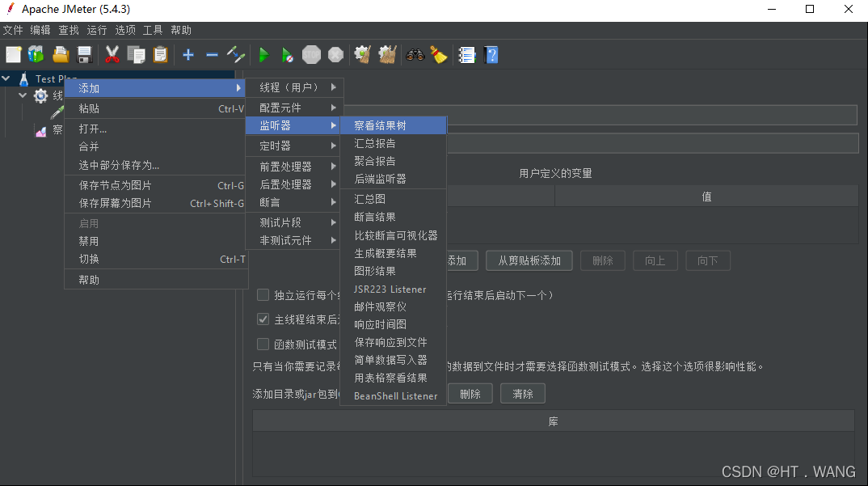Open the 编辑 menu
The width and height of the screenshot is (868, 486).
pos(40,30)
